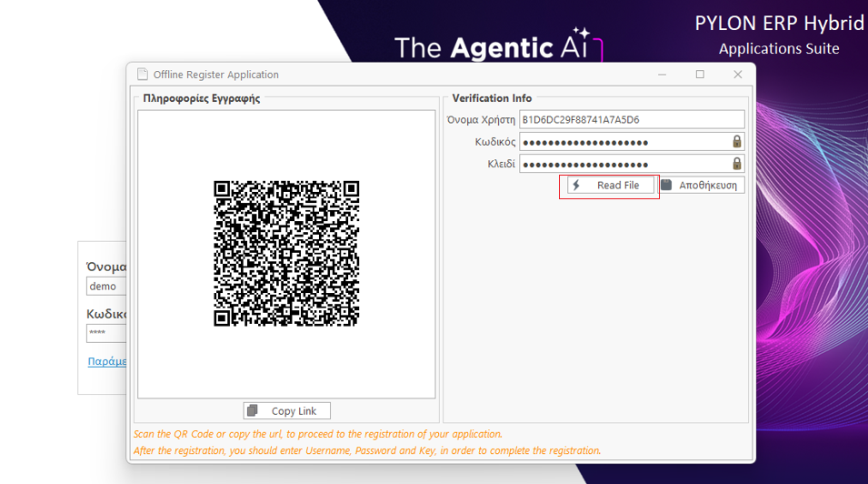This screenshot has width=868, height=484.
Task: Maximize the Offline Register Application window
Action: (x=700, y=75)
